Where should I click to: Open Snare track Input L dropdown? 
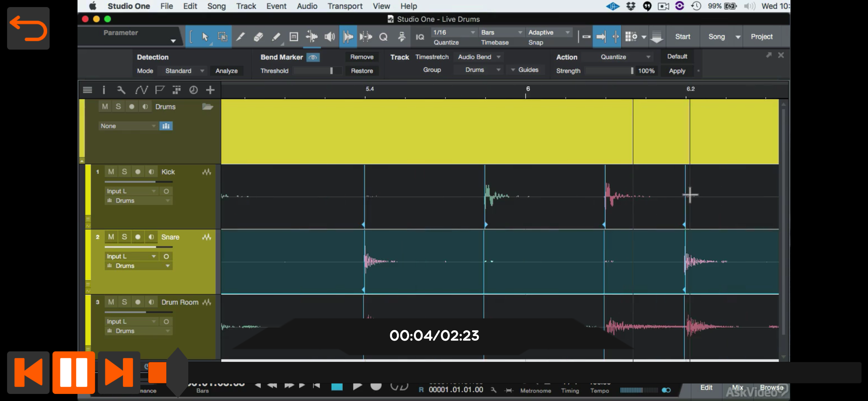[x=131, y=256]
